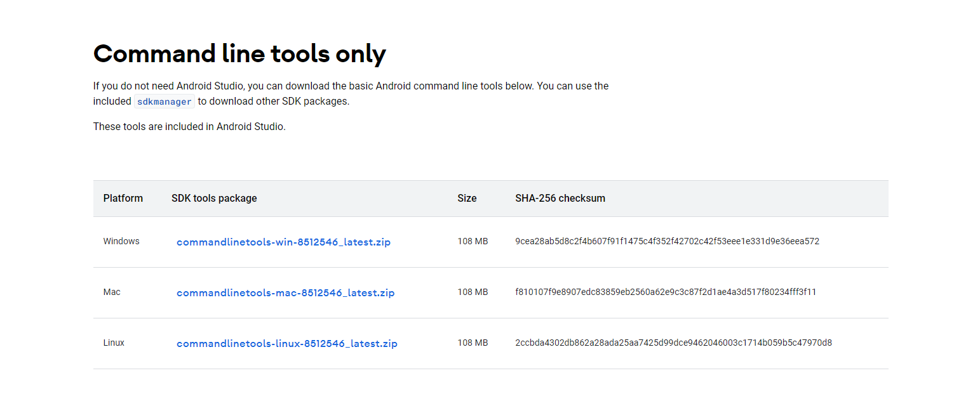Download commandlinetools-mac-8512546_latest.zip
The height and width of the screenshot is (406, 980).
pos(285,293)
